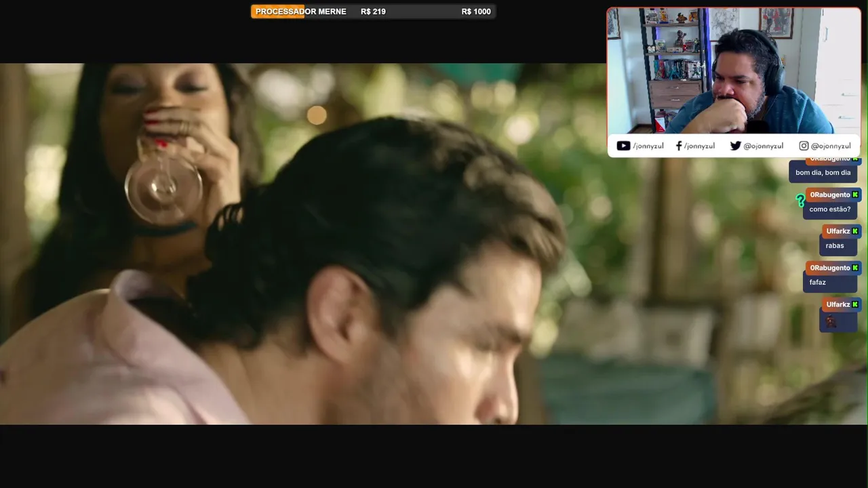Viewport: 868px width, 488px height.
Task: Click chat message 'como estão?'
Action: (x=829, y=209)
